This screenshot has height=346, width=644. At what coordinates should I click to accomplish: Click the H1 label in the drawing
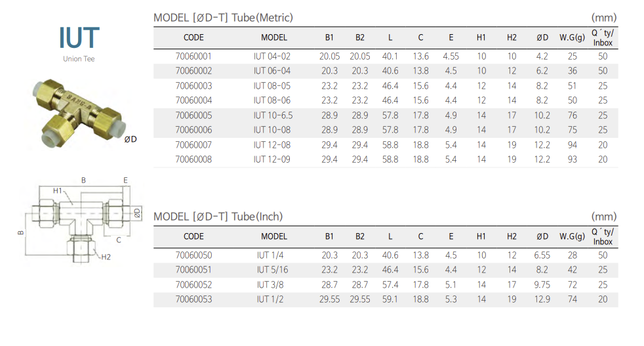coord(58,191)
